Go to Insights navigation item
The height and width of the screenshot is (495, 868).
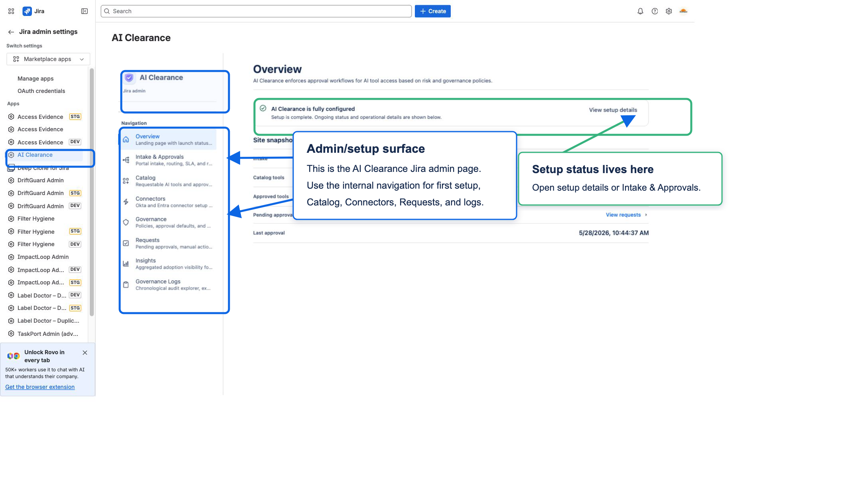[x=169, y=264]
